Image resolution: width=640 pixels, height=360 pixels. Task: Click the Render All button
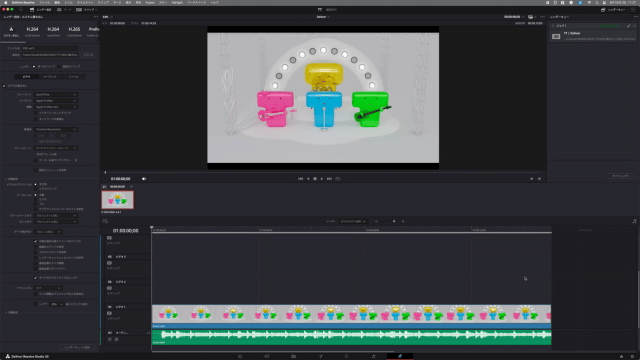(x=621, y=176)
